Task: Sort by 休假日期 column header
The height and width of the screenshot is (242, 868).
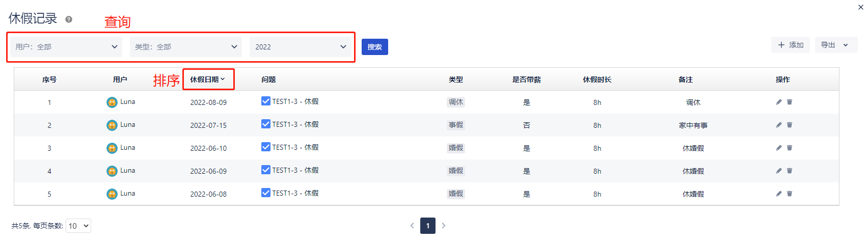Action: 207,79
